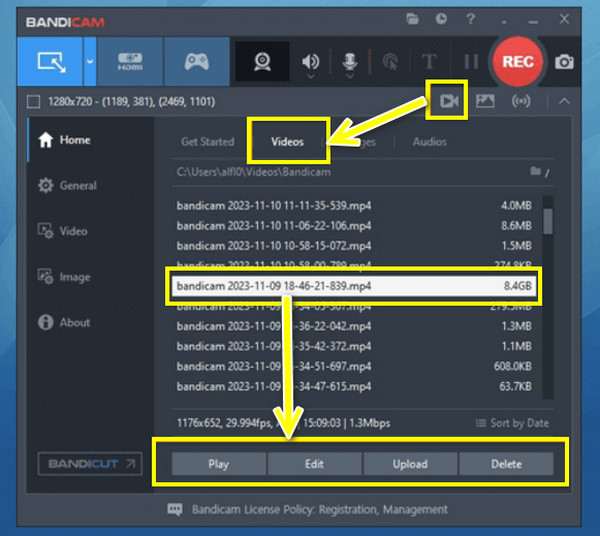Toggle the microphone recording
This screenshot has height=536, width=600.
click(x=350, y=62)
